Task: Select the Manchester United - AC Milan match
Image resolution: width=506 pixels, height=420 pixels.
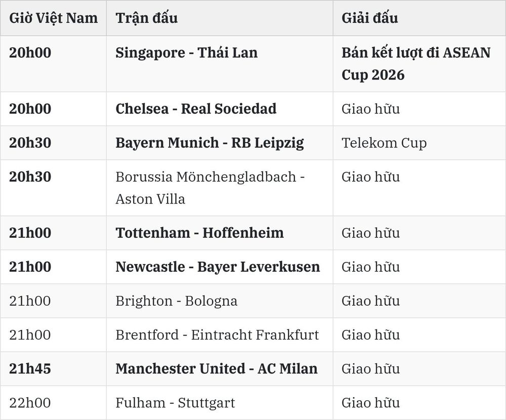Action: click(217, 369)
